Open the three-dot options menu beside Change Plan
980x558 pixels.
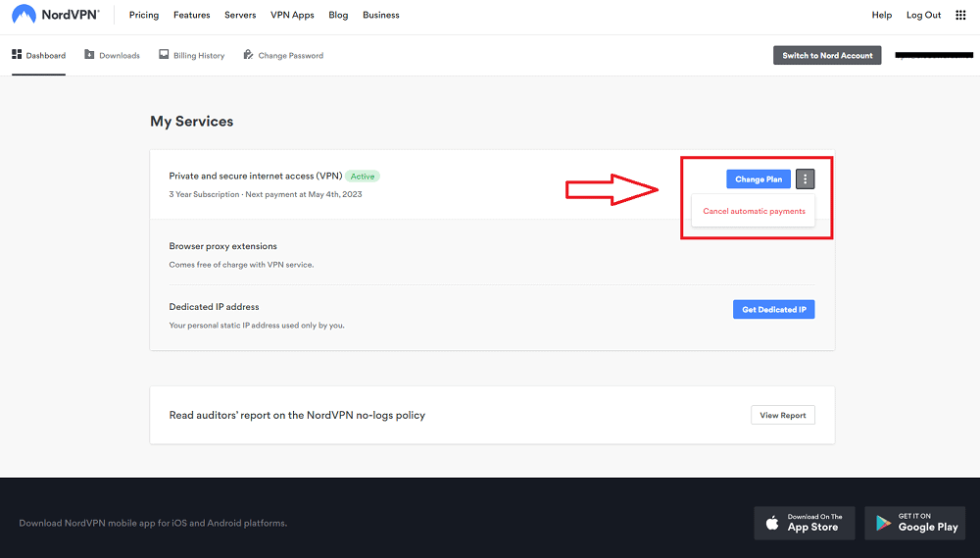coord(805,178)
